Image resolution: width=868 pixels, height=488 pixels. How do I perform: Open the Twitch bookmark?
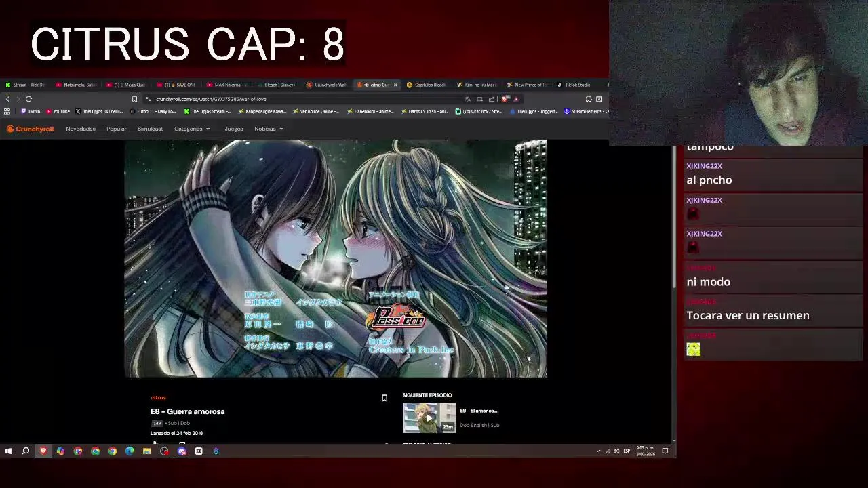coord(31,111)
